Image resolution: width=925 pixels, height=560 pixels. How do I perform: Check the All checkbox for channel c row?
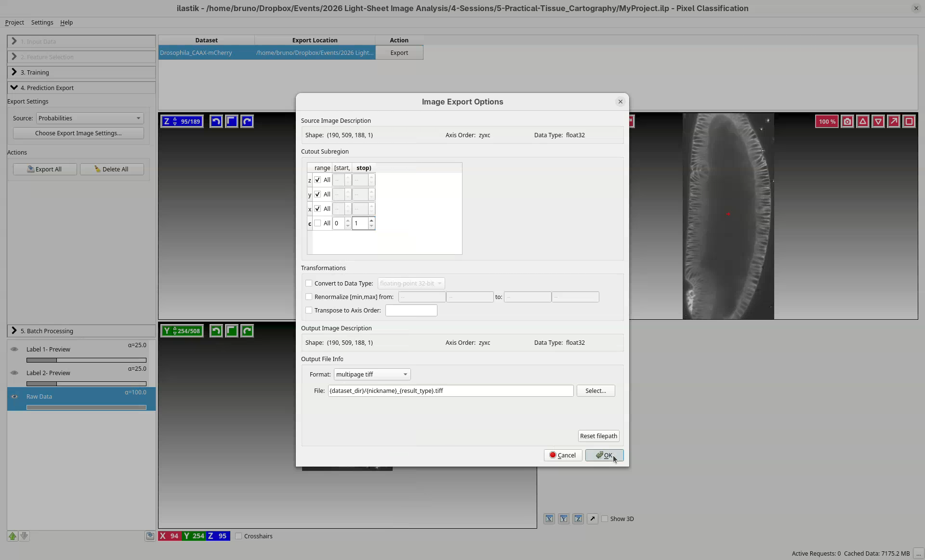317,223
